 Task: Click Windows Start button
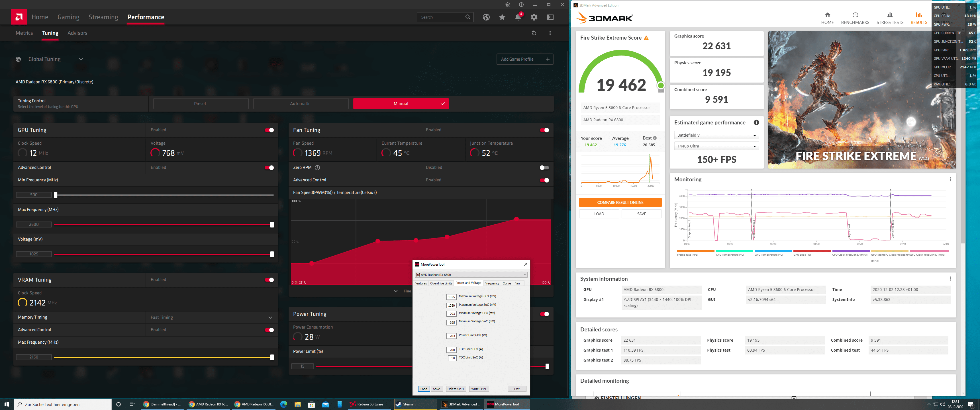(7, 404)
